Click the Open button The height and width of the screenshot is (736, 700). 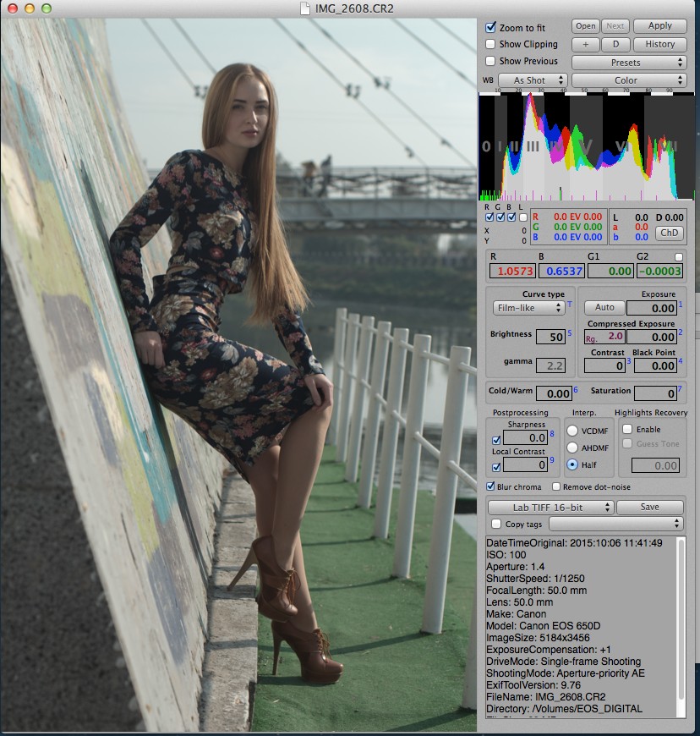pyautogui.click(x=586, y=26)
